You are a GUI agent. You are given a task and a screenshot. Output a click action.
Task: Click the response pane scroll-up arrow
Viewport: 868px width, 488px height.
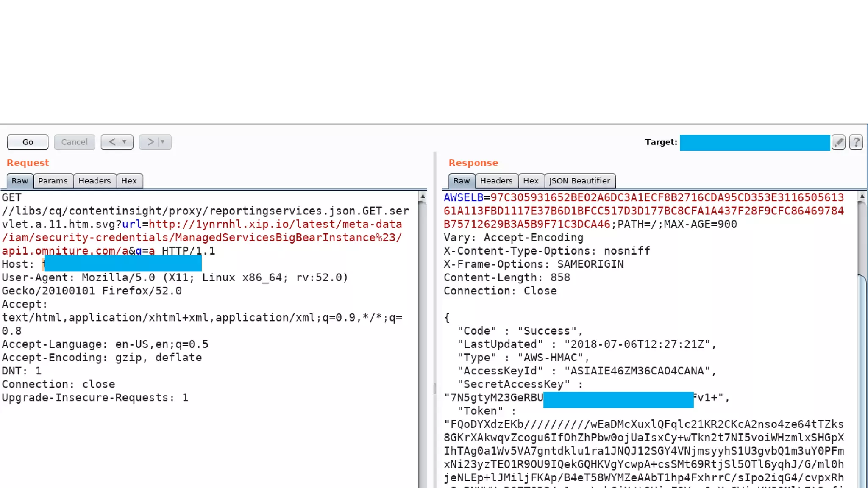click(x=862, y=196)
